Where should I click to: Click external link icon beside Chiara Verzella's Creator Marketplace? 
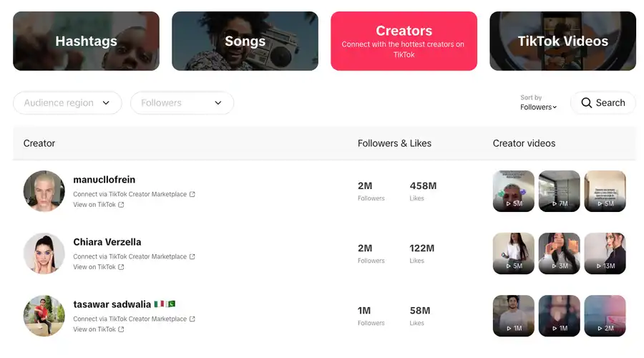pos(192,256)
